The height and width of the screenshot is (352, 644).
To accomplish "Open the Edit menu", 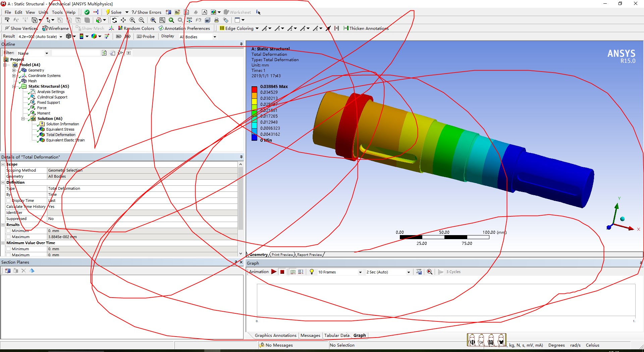I will (18, 12).
